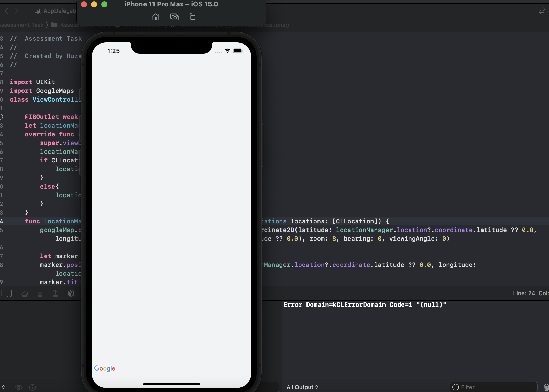Click the folder icon in the jump bar

tap(54, 25)
